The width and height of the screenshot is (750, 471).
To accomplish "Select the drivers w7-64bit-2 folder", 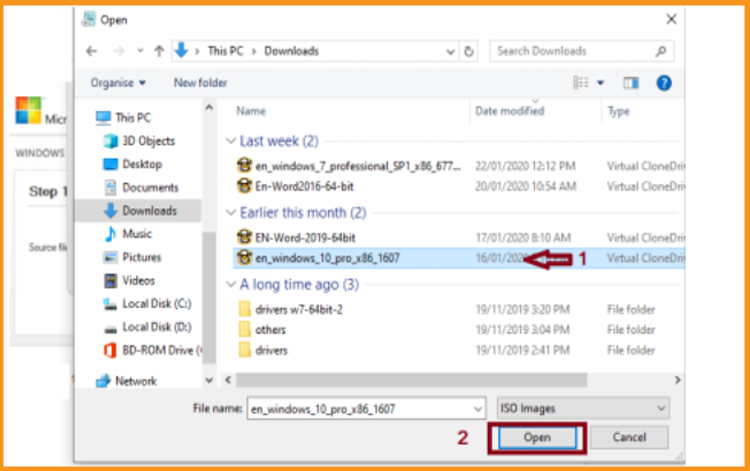I will point(299,309).
